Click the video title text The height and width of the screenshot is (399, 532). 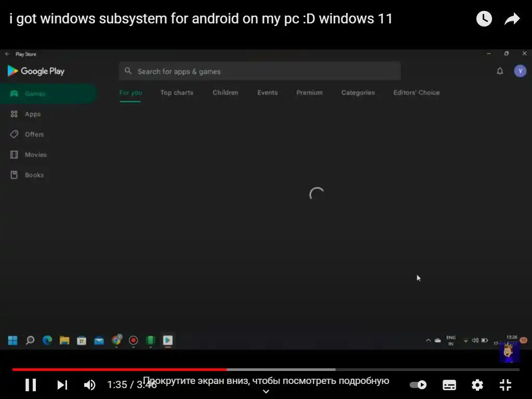pos(201,19)
